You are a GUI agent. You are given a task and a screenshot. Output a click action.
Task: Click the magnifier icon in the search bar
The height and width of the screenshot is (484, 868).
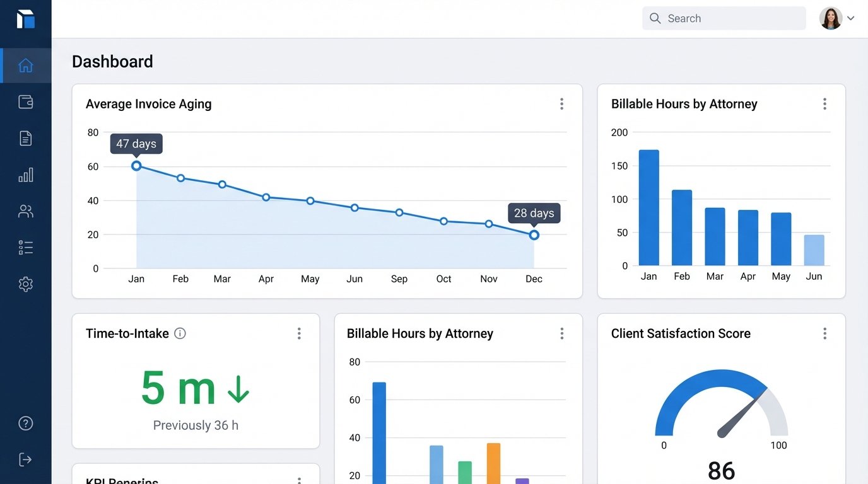(655, 18)
